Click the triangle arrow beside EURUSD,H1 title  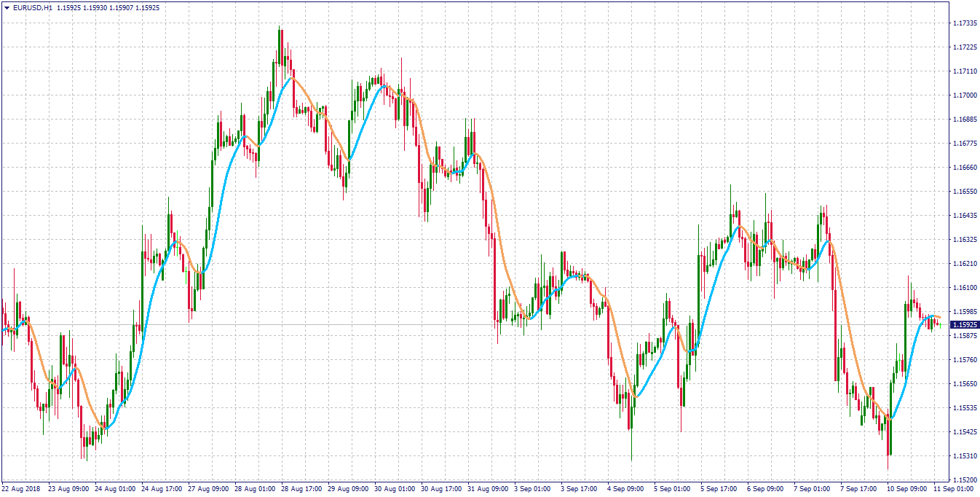coord(6,7)
